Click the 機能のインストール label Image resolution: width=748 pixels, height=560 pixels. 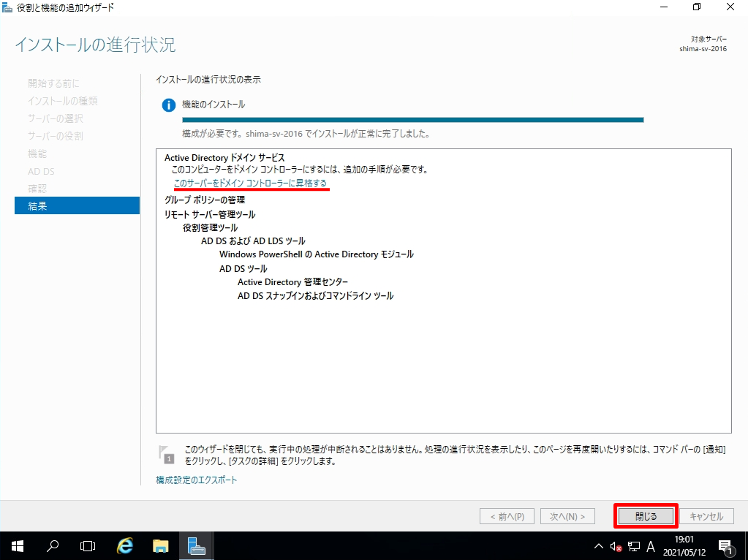pos(214,105)
